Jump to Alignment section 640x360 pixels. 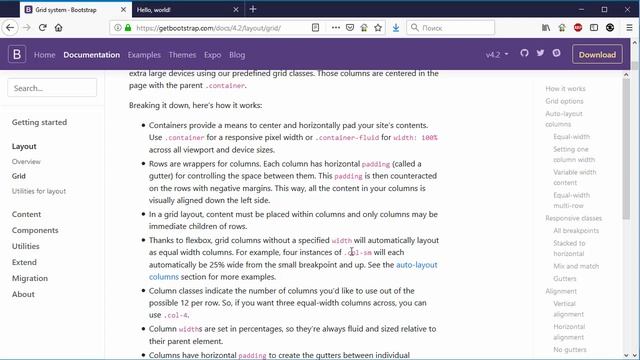561,291
